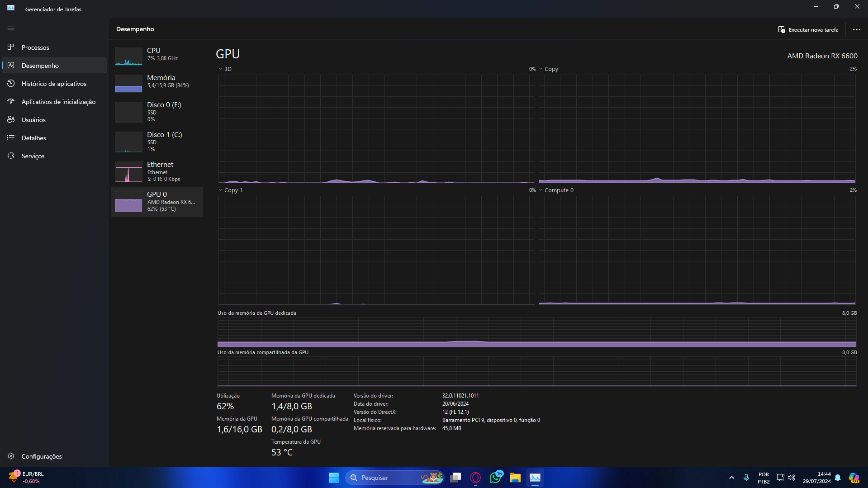Open Aplicativos de inicialização
Image resolution: width=868 pixels, height=488 pixels.
[54, 102]
